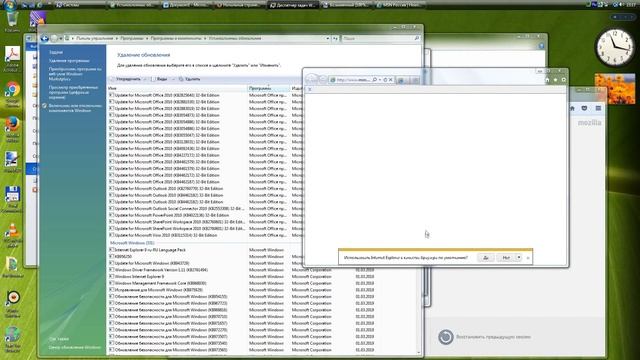Screen dimensions: 640x360
Task: Click the Stop X in IE address bar
Action: click(391, 80)
